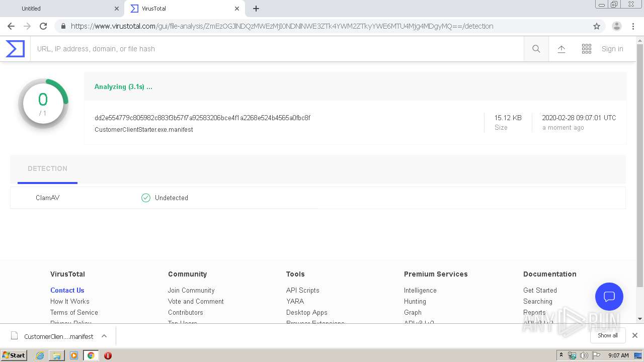Click the red Opera taskbar icon
Viewport: 644px width, 362px height.
pos(108,355)
